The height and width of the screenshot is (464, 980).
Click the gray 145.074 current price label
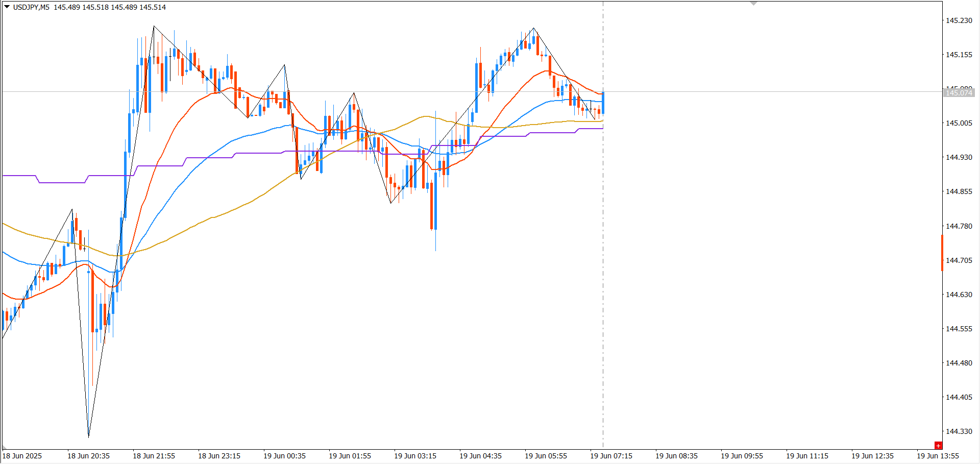point(959,93)
